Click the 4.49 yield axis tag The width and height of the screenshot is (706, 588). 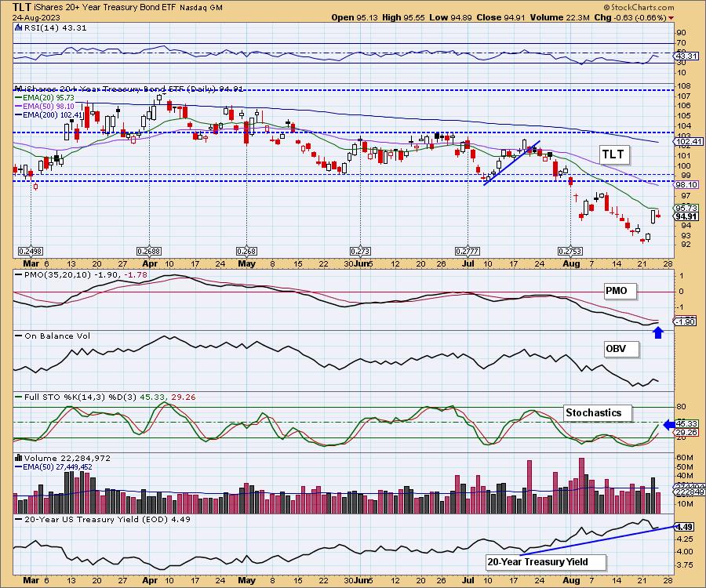point(684,526)
